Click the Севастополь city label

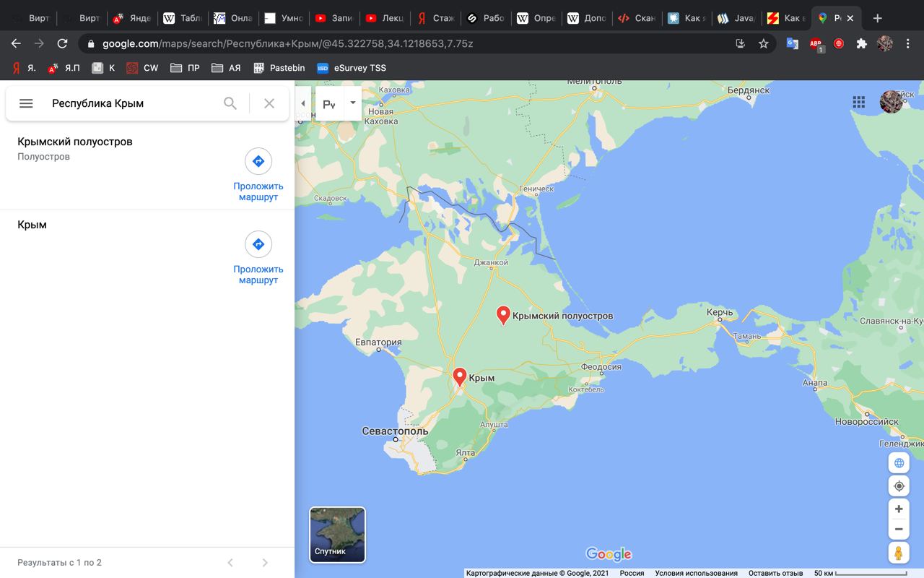(x=395, y=431)
